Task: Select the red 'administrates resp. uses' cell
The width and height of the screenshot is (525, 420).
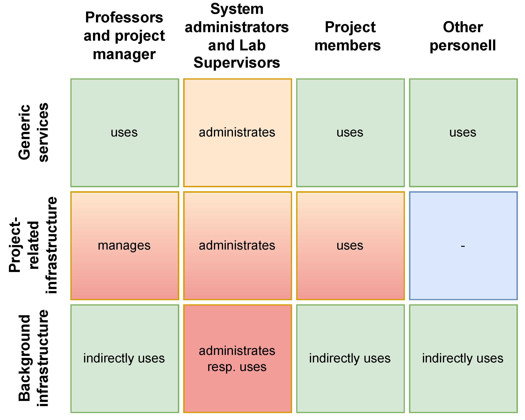Action: (237, 359)
